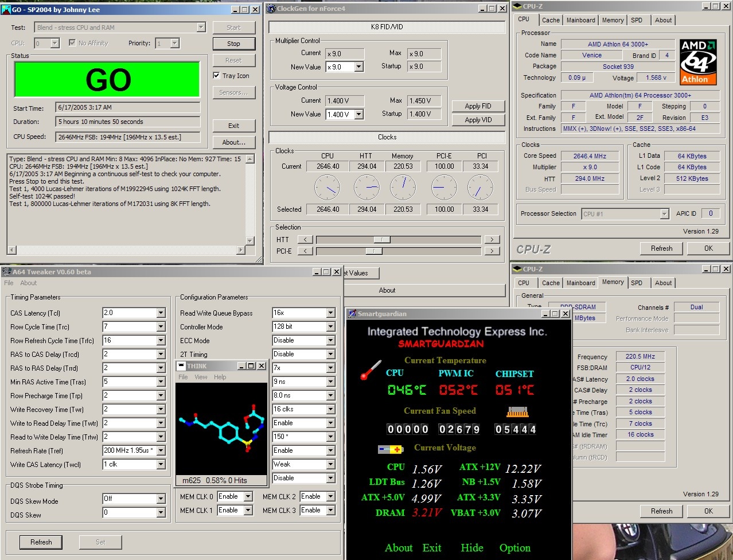Image resolution: width=733 pixels, height=560 pixels.
Task: Click the HTT slider right arrow in ClockGen
Action: 492,239
